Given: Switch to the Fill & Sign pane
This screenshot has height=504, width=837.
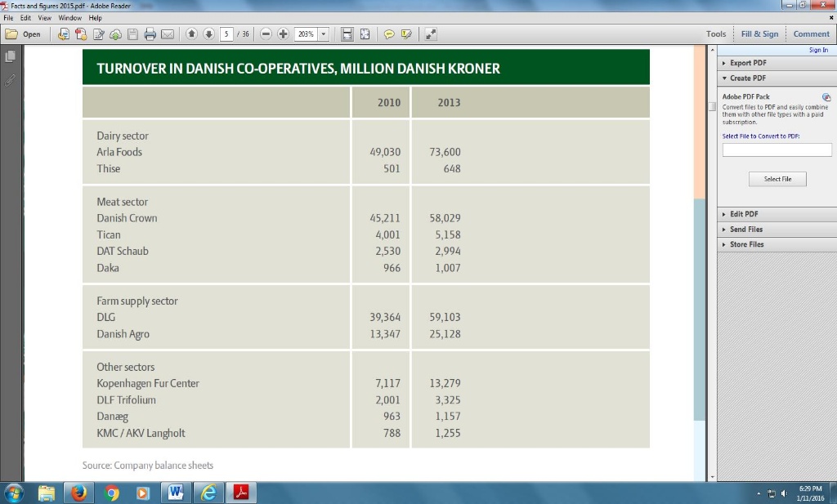Looking at the screenshot, I should 759,34.
